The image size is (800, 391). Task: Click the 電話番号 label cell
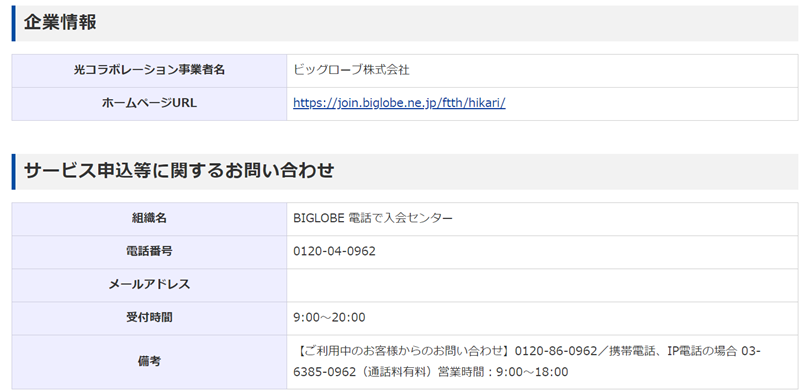149,252
